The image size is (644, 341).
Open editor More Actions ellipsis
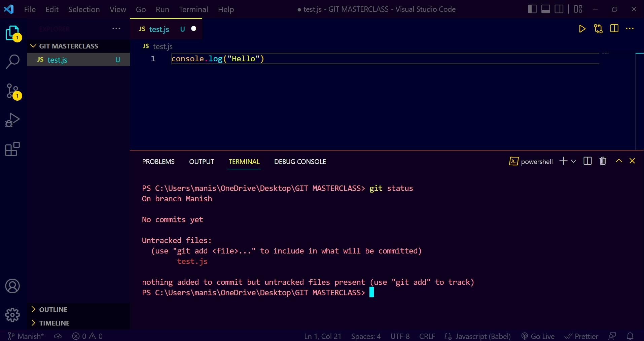coord(630,29)
